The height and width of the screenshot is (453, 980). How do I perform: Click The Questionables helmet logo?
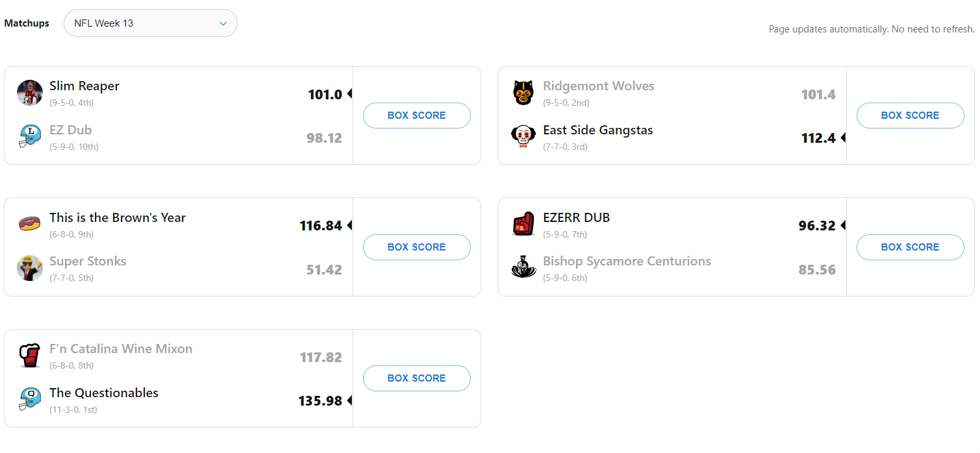(30, 400)
